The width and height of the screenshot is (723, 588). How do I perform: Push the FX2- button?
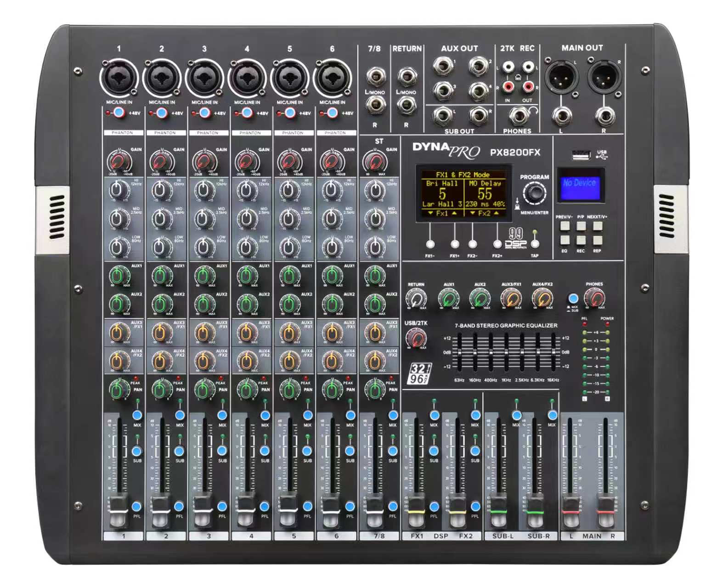tap(472, 244)
